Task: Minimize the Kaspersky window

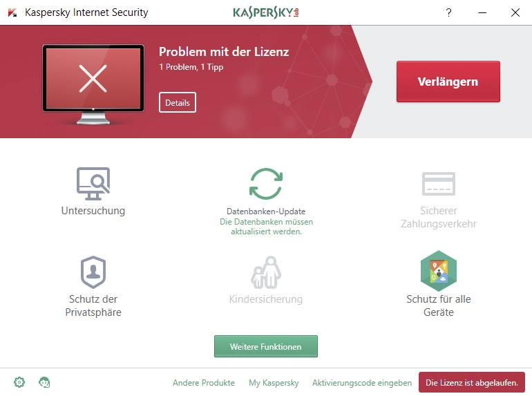Action: [x=482, y=12]
